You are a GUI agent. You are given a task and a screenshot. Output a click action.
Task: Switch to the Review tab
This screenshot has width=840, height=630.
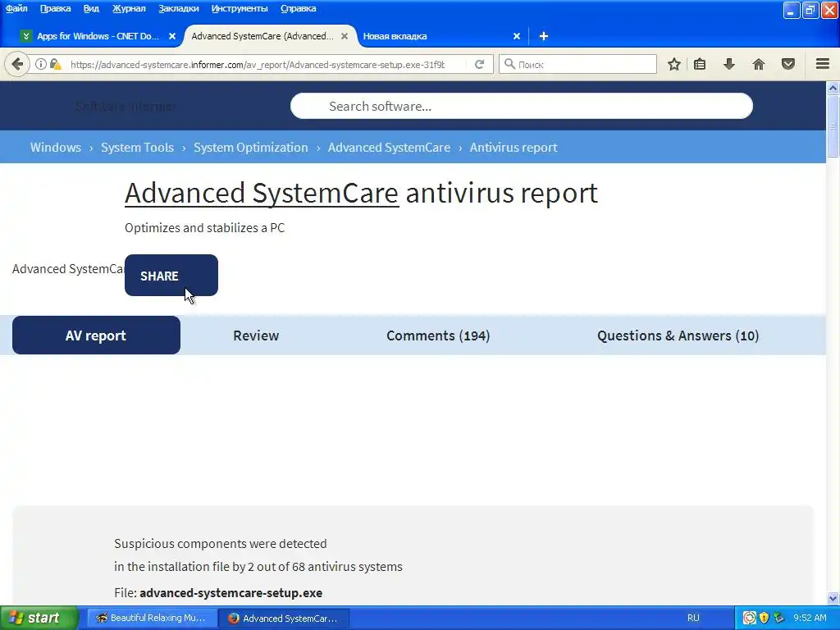(256, 336)
